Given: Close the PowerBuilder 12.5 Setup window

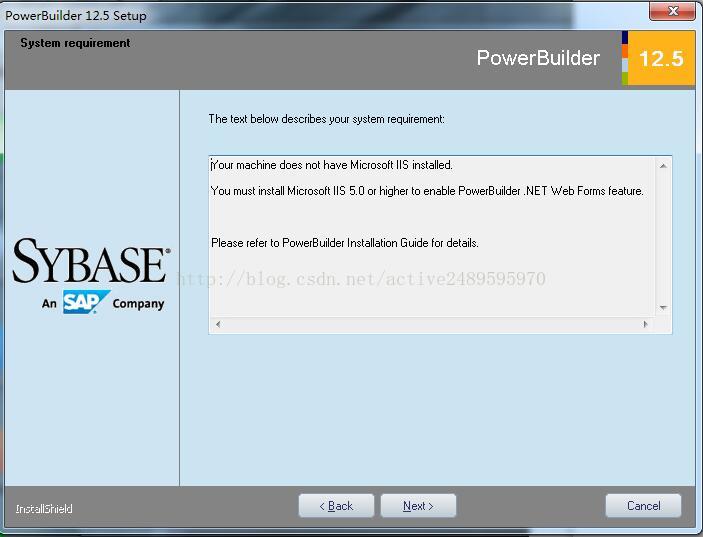Looking at the screenshot, I should point(672,11).
